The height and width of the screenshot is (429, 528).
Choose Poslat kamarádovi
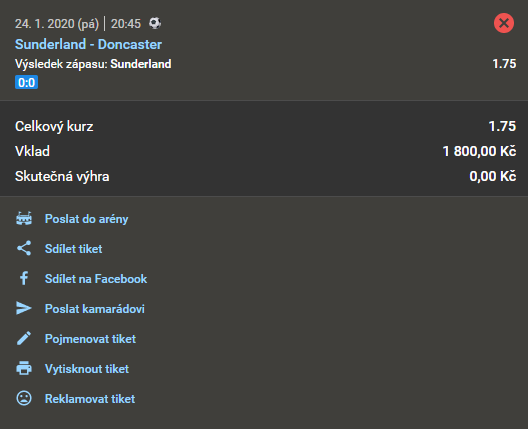95,308
